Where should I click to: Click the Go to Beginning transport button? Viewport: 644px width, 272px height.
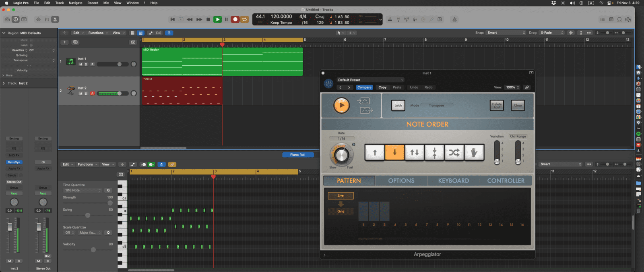point(172,19)
